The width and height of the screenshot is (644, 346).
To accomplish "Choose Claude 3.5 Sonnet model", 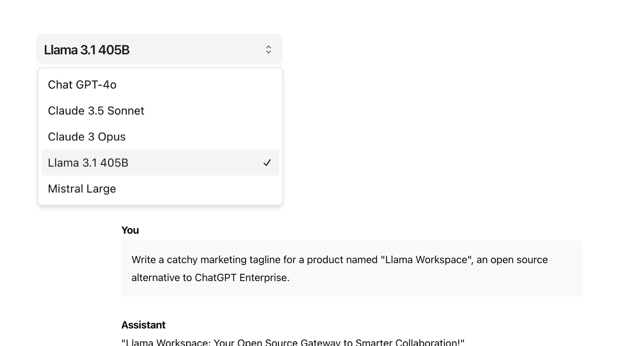I will coord(160,111).
